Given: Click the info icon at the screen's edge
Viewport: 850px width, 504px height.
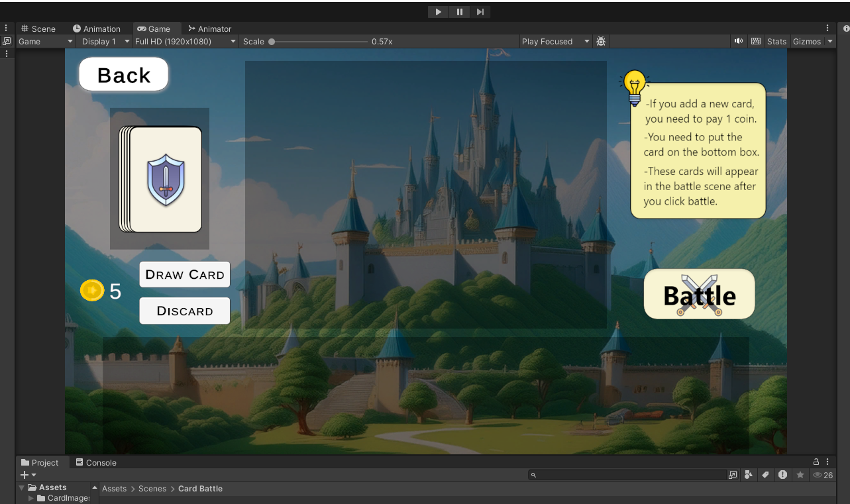Looking at the screenshot, I should point(846,28).
